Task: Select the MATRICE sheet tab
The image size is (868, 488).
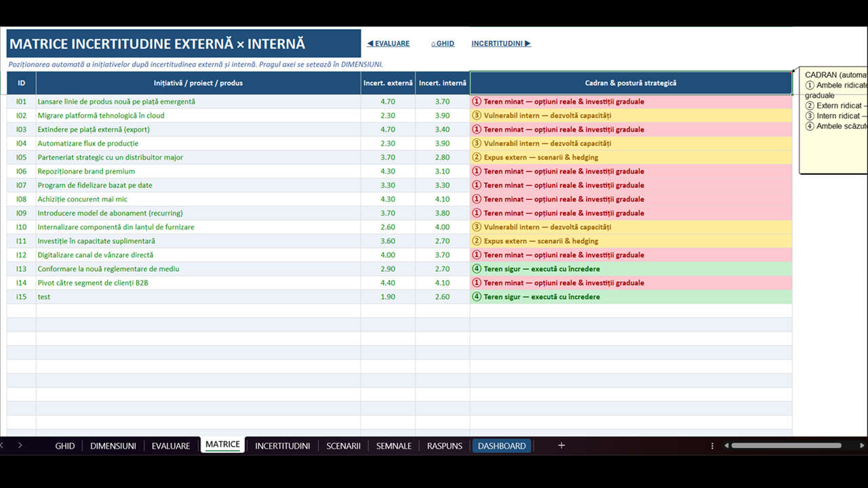Action: 223,445
